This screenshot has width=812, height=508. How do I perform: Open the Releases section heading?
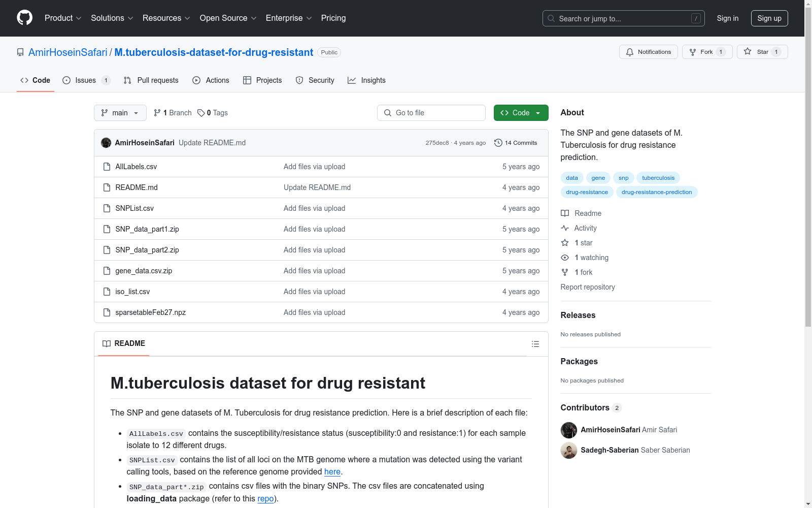click(x=578, y=315)
